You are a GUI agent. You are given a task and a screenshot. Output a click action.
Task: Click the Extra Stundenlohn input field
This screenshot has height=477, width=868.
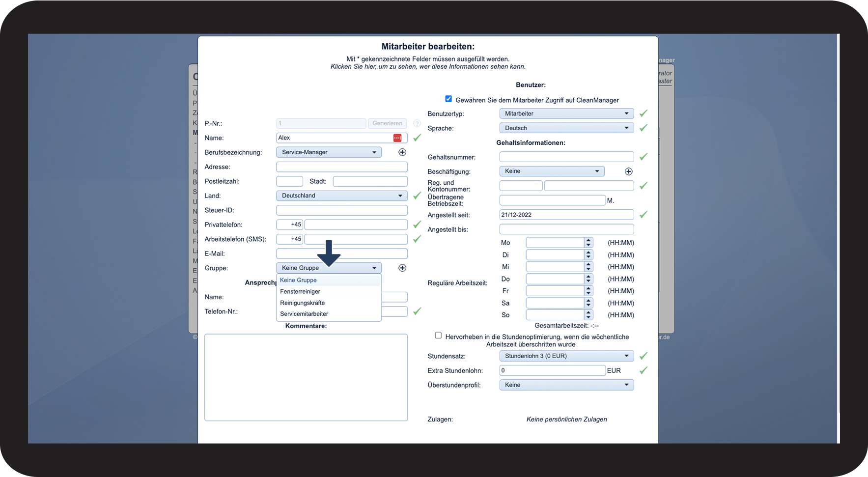click(553, 370)
